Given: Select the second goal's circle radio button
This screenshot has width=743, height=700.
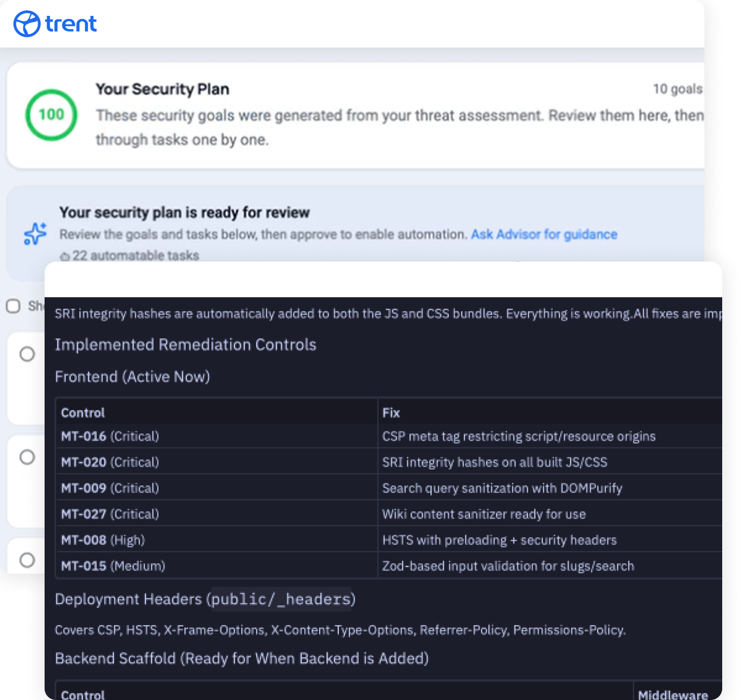Looking at the screenshot, I should (x=27, y=457).
